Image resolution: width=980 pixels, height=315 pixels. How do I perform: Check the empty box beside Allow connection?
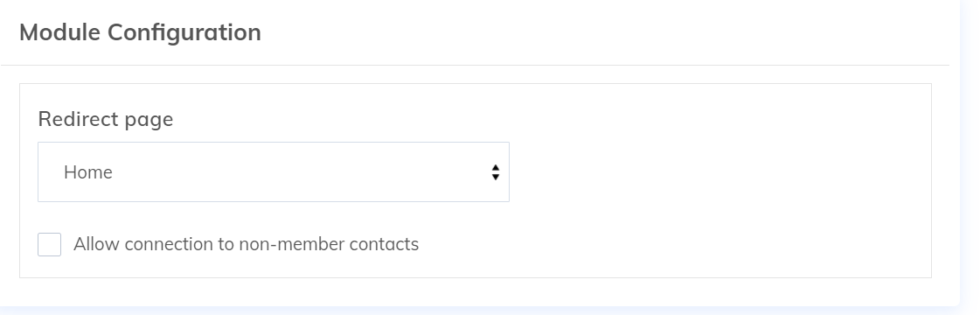pyautogui.click(x=49, y=244)
